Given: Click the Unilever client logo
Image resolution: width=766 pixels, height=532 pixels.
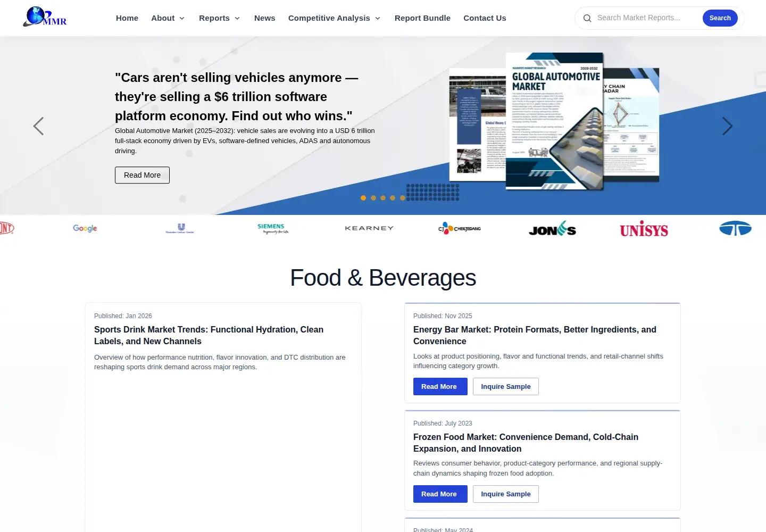Looking at the screenshot, I should (180, 228).
